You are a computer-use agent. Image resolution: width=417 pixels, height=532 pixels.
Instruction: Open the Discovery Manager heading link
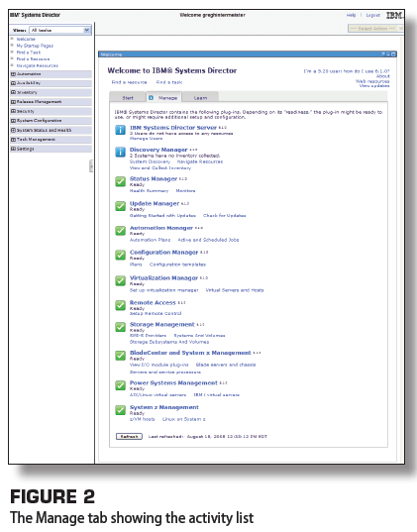pyautogui.click(x=158, y=150)
